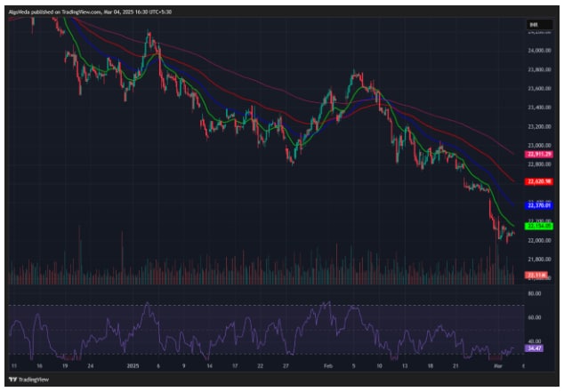Click the RSI 40.00 axis level
The image size is (564, 392).
click(x=534, y=341)
